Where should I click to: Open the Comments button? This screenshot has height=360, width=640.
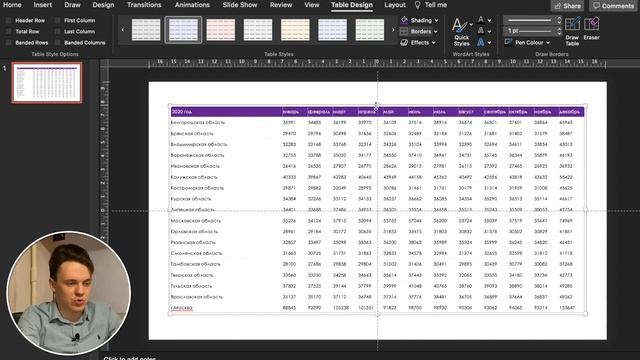coord(614,6)
